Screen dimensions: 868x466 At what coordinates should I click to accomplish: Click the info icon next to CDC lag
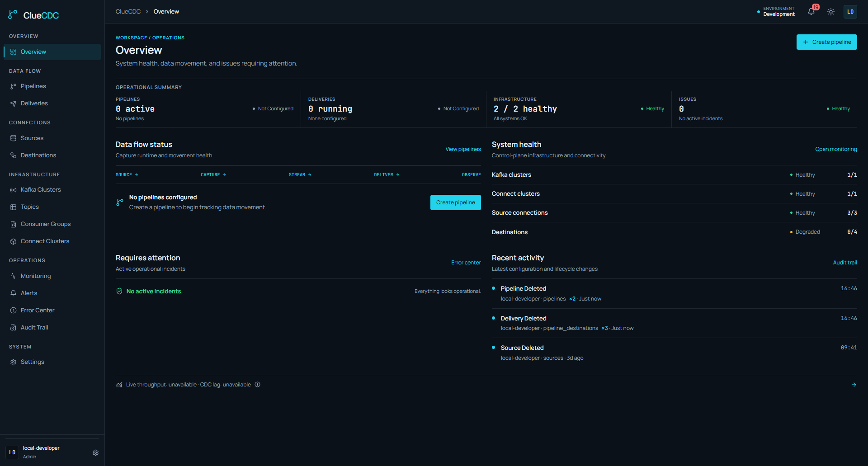tap(258, 385)
